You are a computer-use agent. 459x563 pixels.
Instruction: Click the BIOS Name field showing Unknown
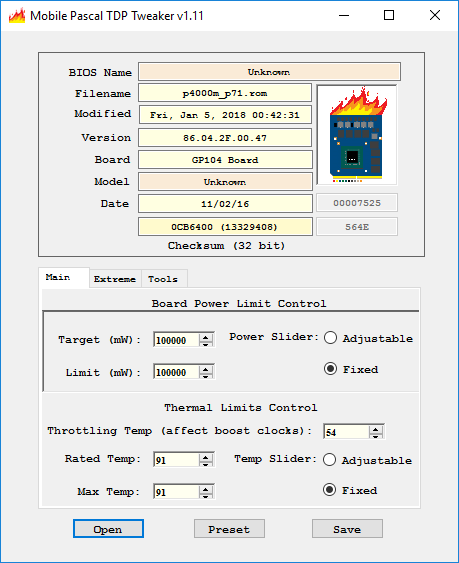click(269, 72)
